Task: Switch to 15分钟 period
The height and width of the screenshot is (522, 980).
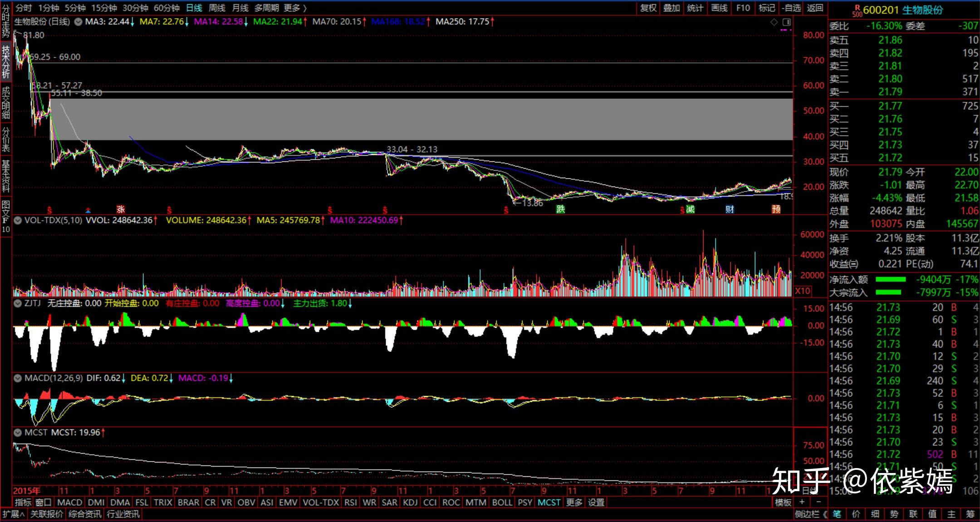Action: pyautogui.click(x=104, y=8)
